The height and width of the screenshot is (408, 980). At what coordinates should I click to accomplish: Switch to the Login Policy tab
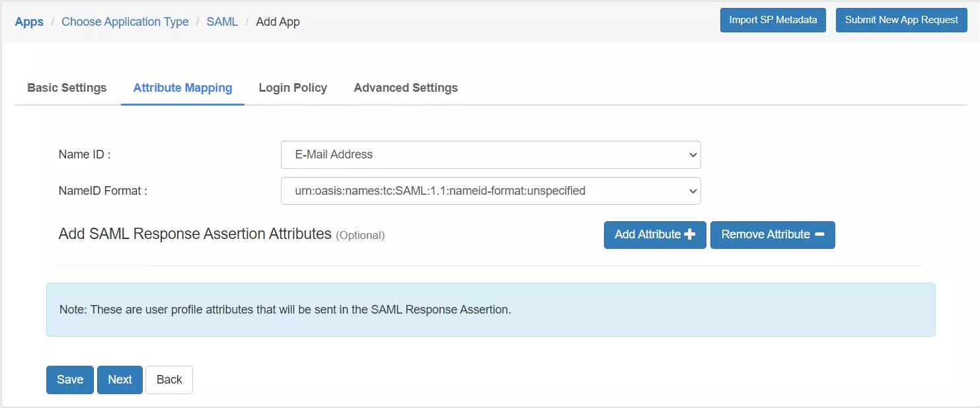tap(293, 87)
